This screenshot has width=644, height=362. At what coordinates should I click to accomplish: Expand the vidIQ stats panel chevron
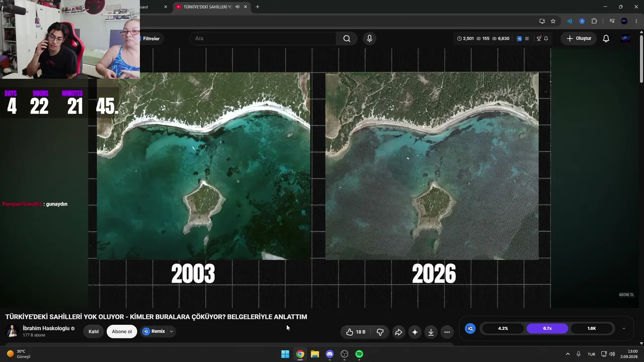[x=624, y=328]
